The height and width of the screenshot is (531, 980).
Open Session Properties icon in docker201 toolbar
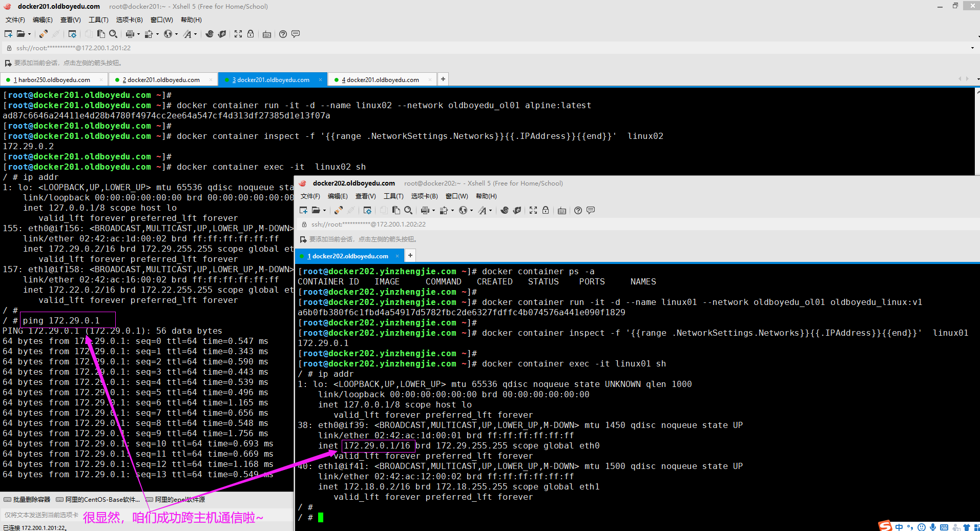tap(72, 34)
